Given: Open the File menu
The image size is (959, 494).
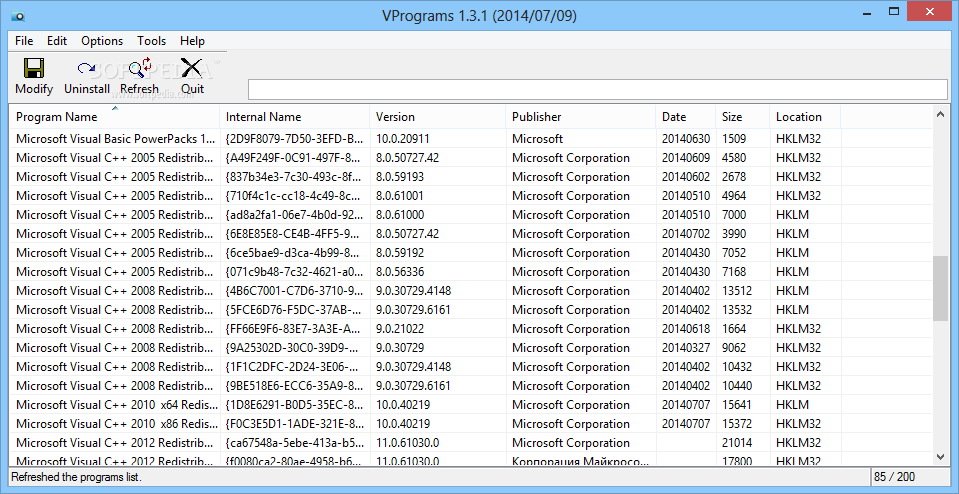Looking at the screenshot, I should coord(24,41).
